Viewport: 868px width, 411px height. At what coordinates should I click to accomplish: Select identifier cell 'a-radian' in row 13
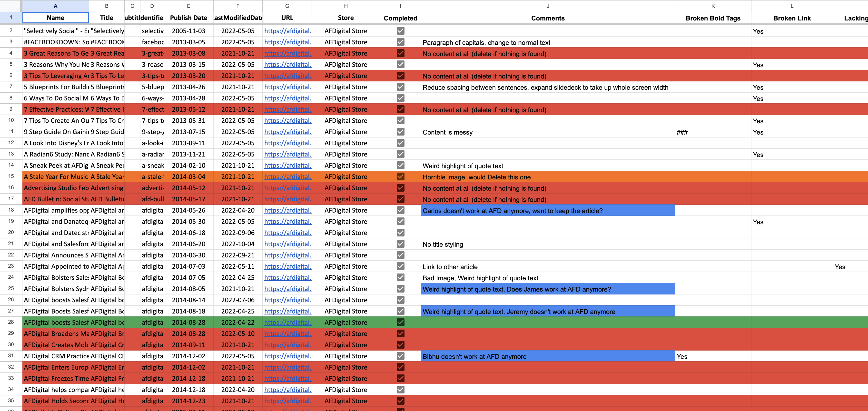[x=152, y=154]
